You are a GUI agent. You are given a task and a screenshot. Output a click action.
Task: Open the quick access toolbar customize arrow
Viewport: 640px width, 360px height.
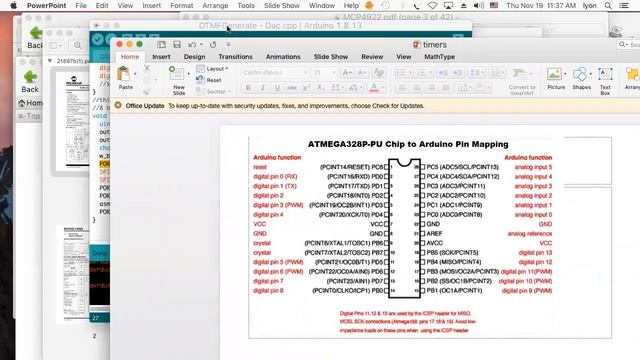(228, 44)
